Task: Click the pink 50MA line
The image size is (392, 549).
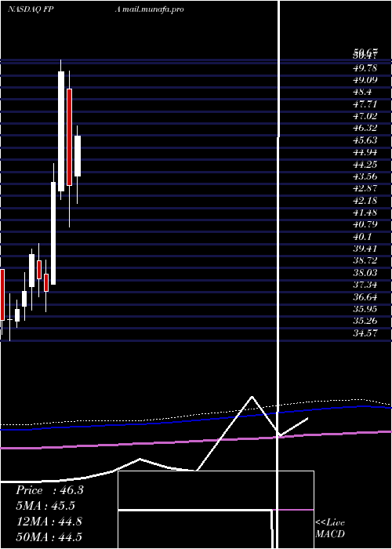Action: (196, 440)
